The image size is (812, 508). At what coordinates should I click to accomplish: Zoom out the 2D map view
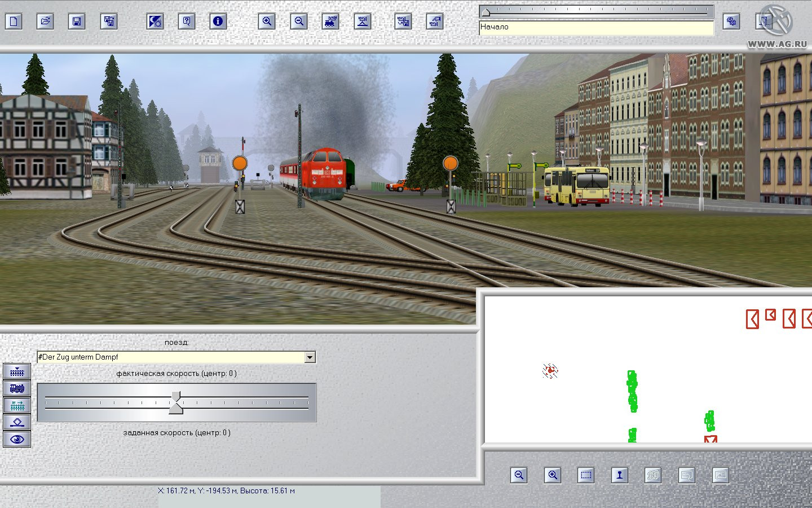point(519,475)
